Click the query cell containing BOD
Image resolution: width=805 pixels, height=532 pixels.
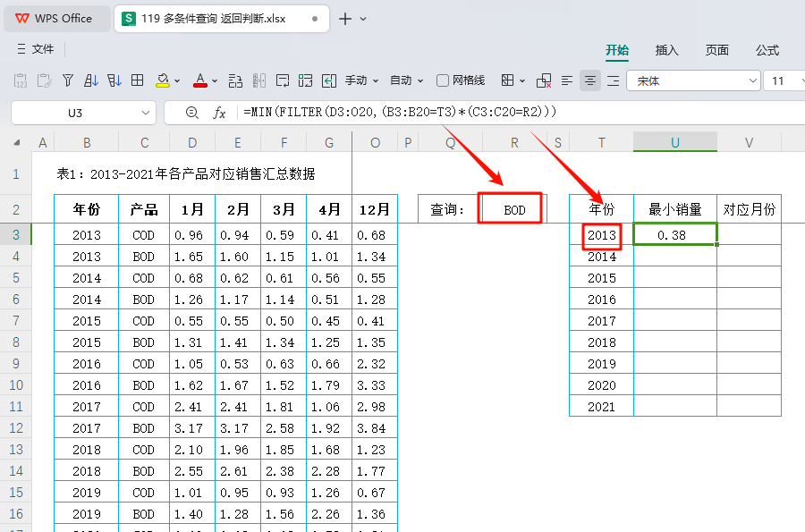click(x=514, y=209)
